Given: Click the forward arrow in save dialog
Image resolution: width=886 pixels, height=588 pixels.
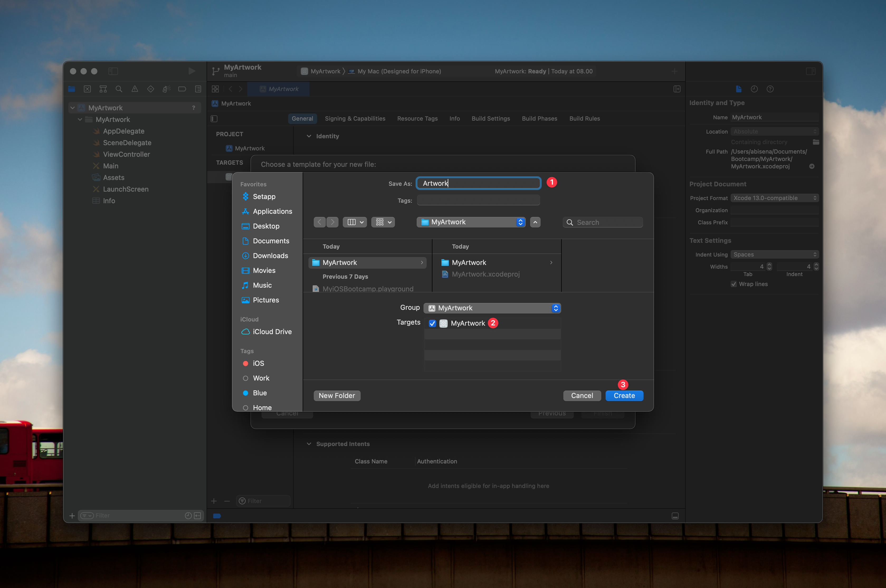Looking at the screenshot, I should tap(332, 222).
